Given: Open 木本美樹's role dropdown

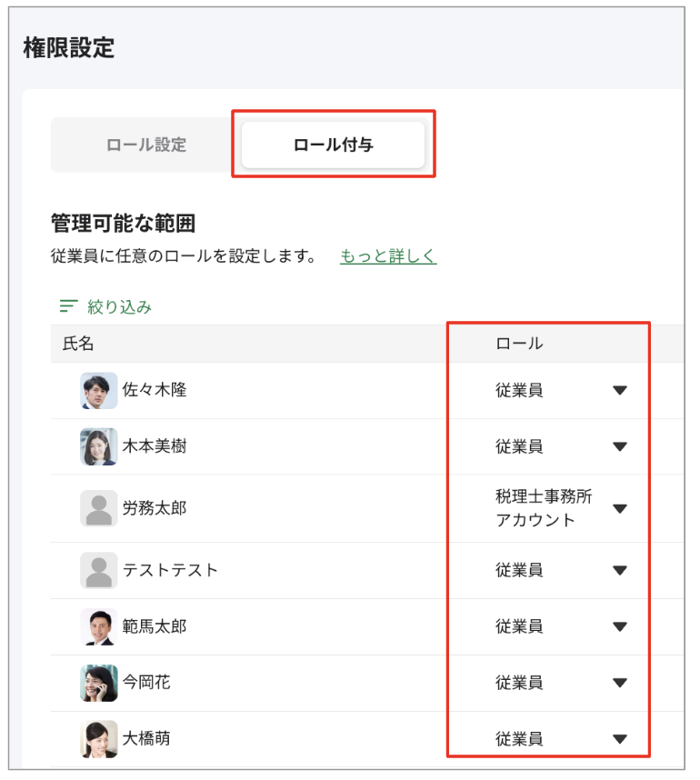Looking at the screenshot, I should tap(620, 446).
